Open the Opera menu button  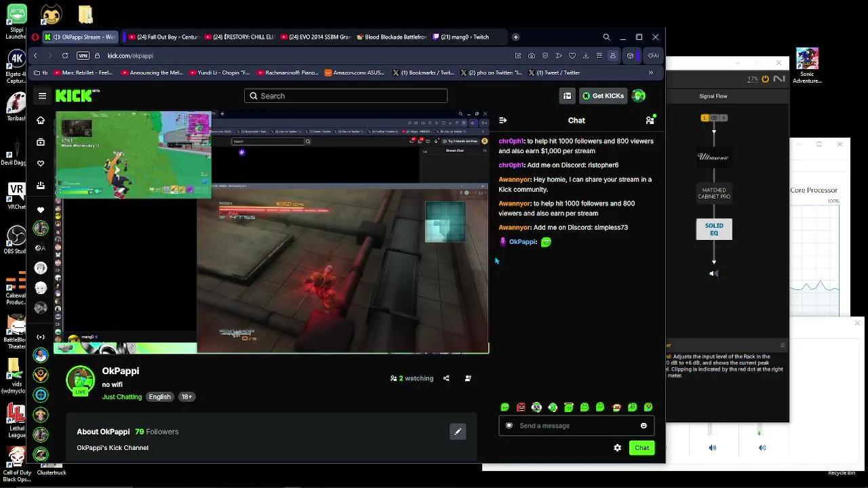[x=35, y=37]
